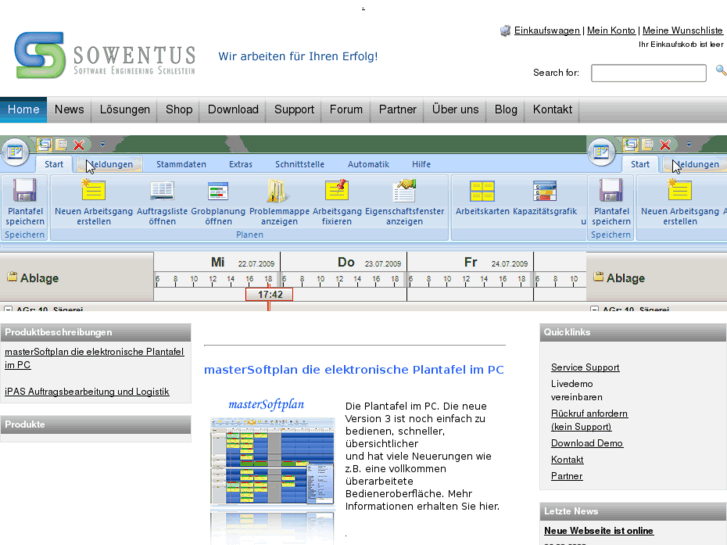This screenshot has height=545, width=727.
Task: Click the round application button in left banner
Action: [15, 152]
